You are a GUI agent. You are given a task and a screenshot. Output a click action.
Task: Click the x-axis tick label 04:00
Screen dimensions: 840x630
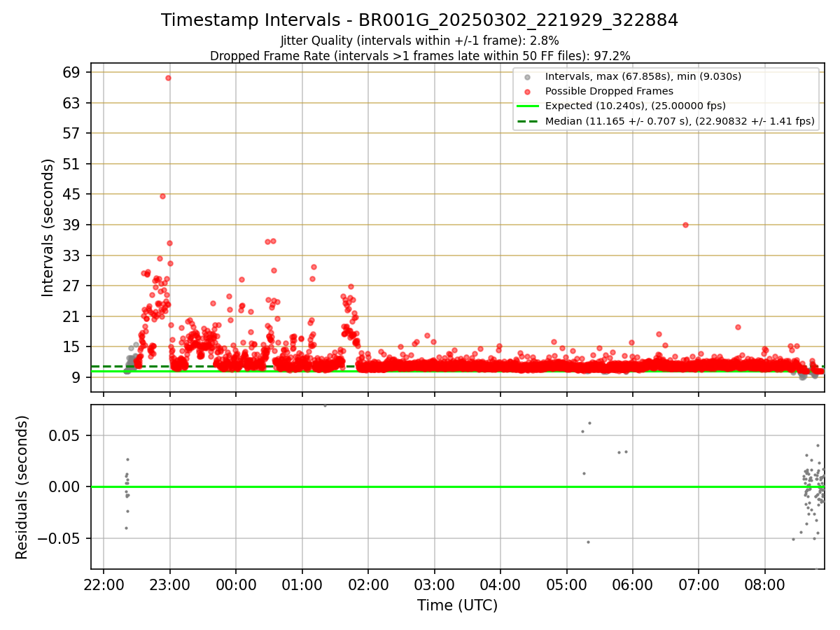(x=500, y=584)
